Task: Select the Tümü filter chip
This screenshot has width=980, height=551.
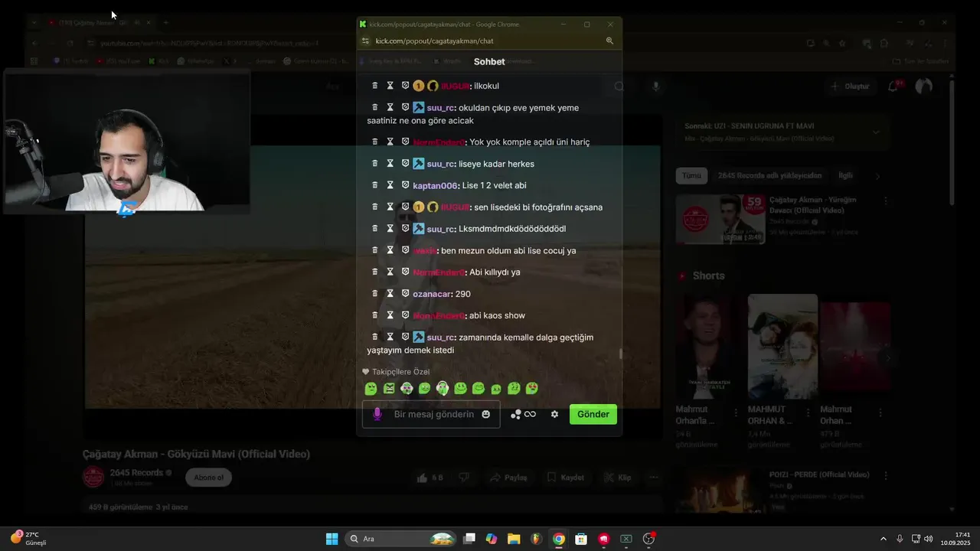Action: [691, 176]
